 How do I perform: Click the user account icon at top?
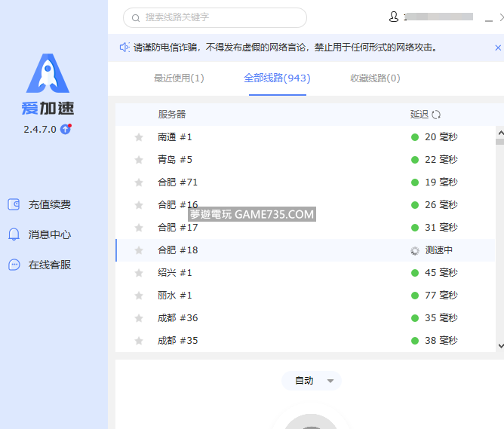394,17
